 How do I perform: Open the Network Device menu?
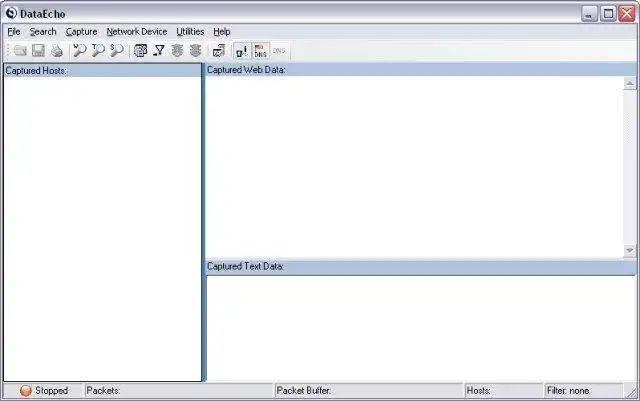coord(137,31)
